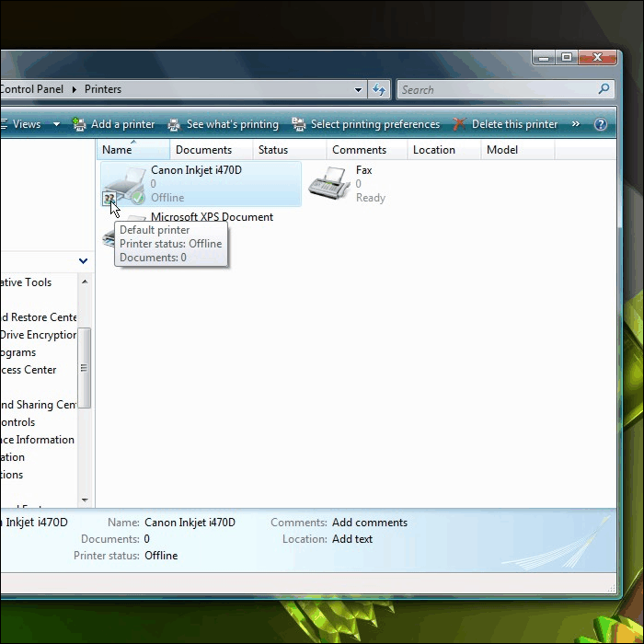This screenshot has width=644, height=644.
Task: Click Add text for Location field
Action: (351, 539)
